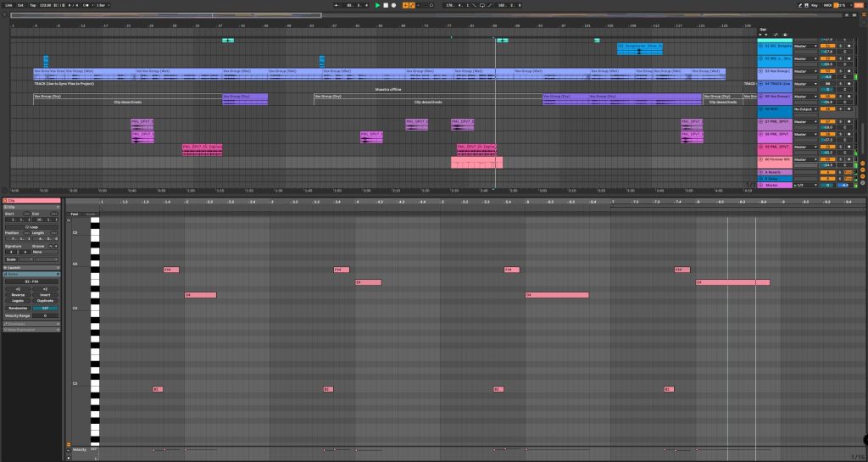Click the Key map mode button

(x=815, y=5)
